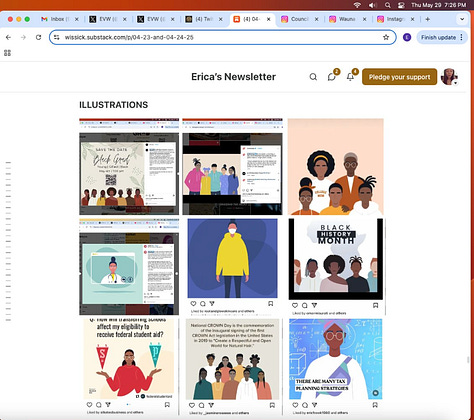Screen dimensions: 474x420
Task: Click Erica's Newsletter title
Action: [233, 77]
